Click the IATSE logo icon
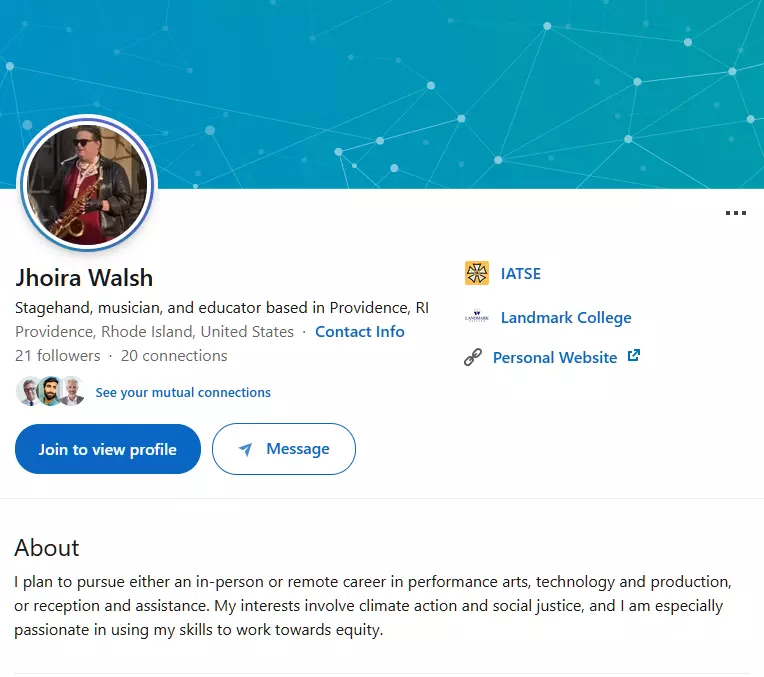764x677 pixels. click(x=477, y=273)
